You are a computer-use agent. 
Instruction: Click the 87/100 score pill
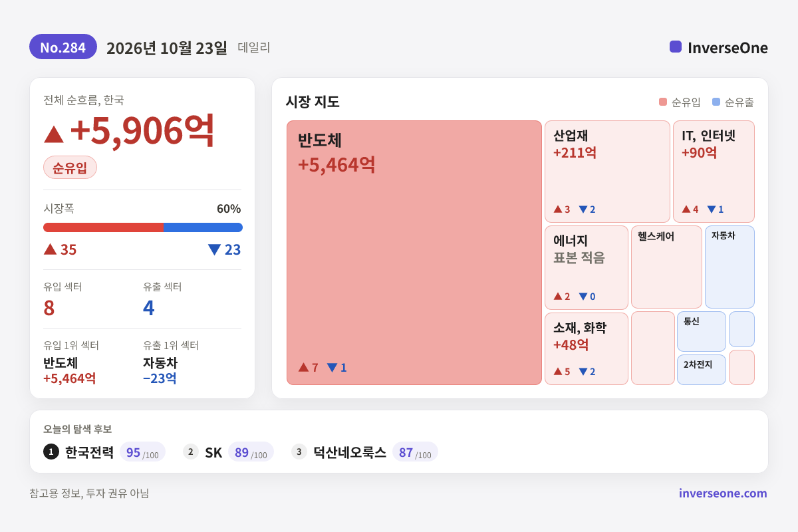click(415, 452)
